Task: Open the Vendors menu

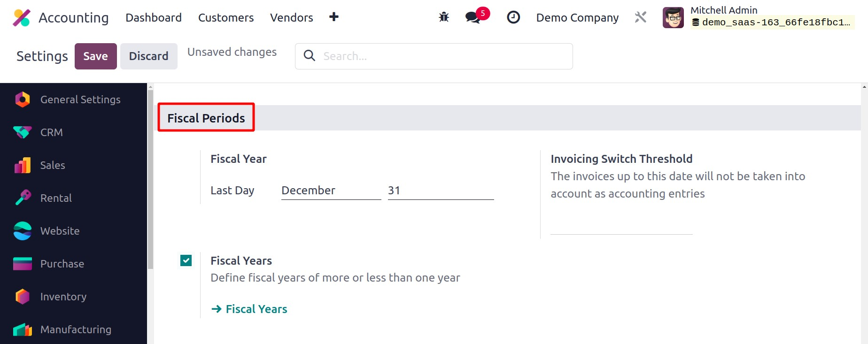Action: click(291, 18)
